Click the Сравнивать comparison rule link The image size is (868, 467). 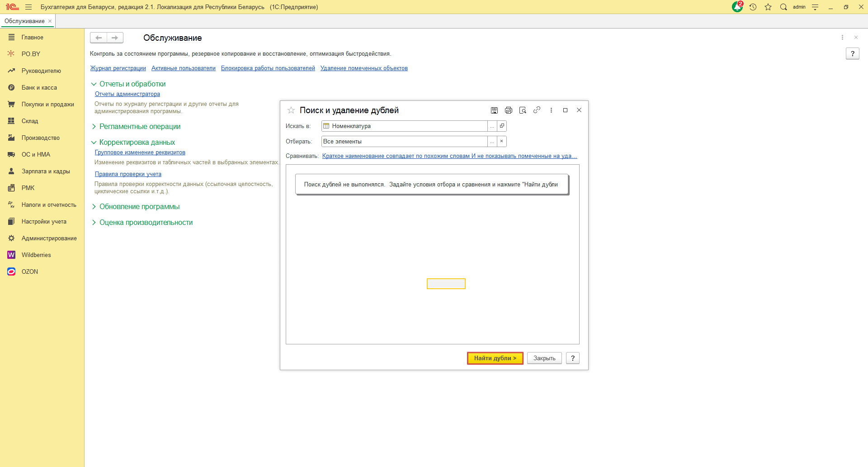click(x=449, y=156)
